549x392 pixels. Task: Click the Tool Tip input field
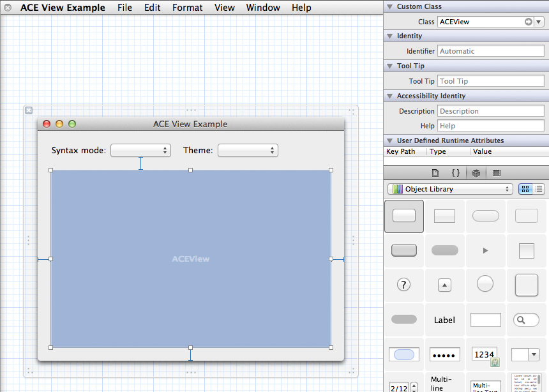(491, 81)
